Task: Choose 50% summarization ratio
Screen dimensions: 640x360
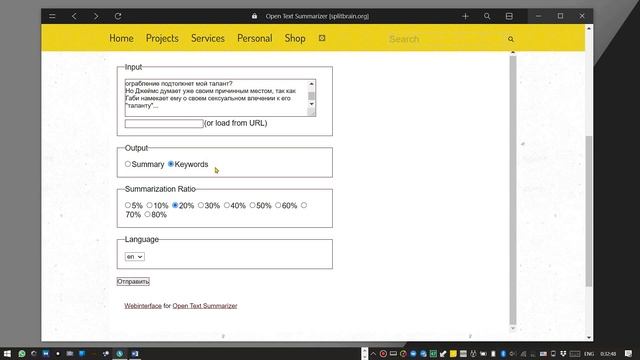Action: 252,205
